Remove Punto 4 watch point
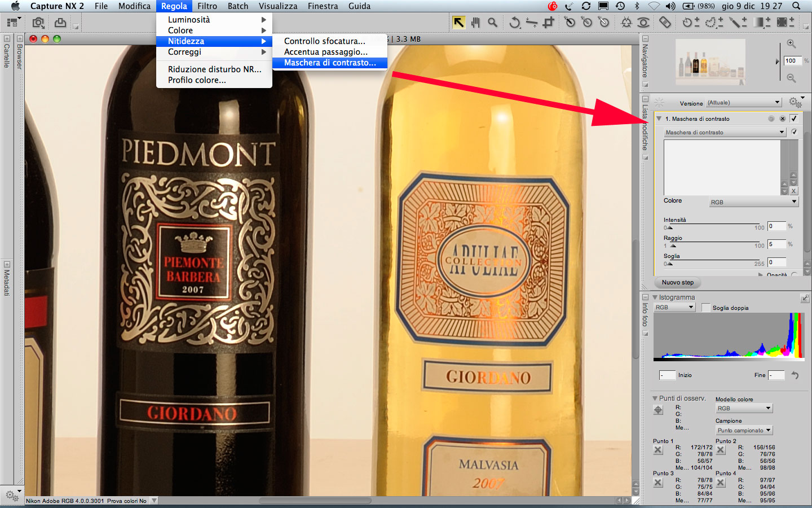Viewport: 812px width, 508px height. [x=721, y=483]
